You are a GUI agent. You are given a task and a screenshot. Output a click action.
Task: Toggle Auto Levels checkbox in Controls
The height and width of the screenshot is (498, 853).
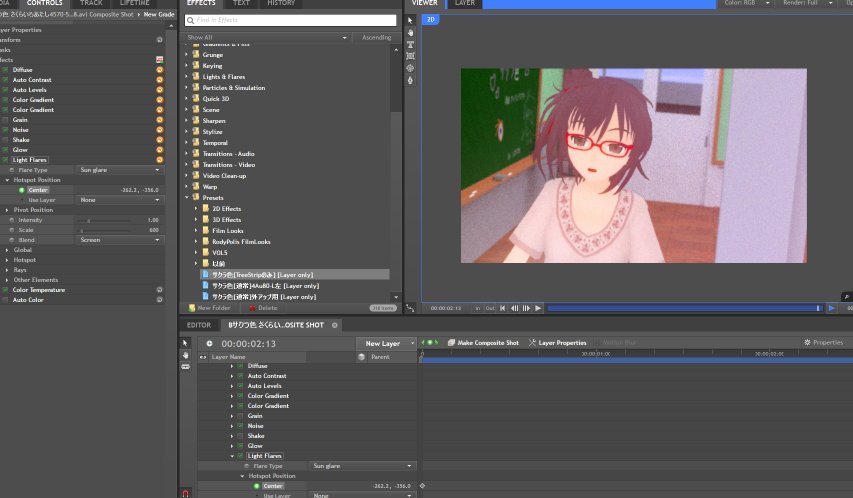point(5,90)
